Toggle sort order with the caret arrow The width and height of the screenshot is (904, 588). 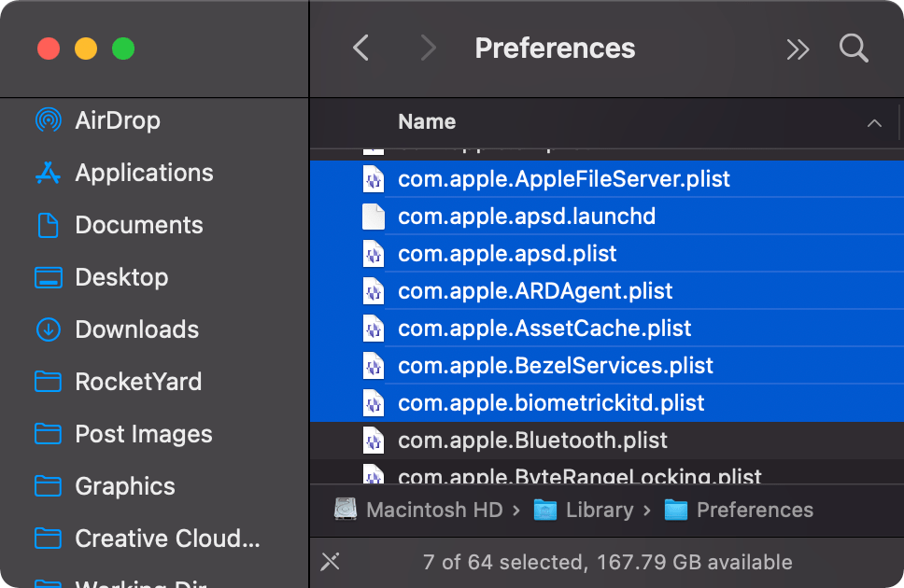pos(874,123)
